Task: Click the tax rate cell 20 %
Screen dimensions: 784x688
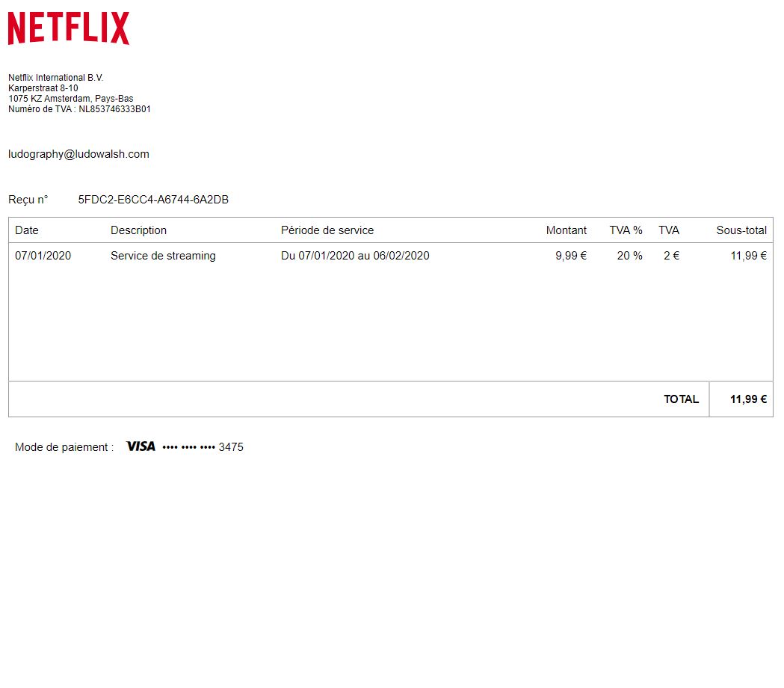Action: (x=629, y=256)
